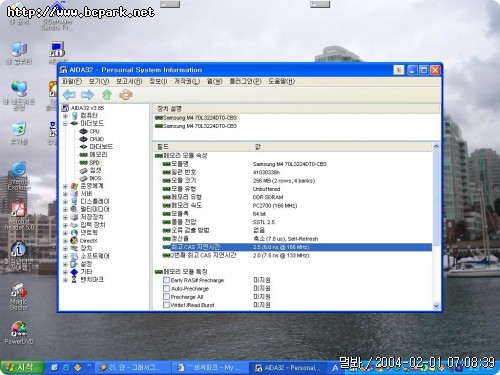Select CPUID node in the tree

pyautogui.click(x=97, y=139)
